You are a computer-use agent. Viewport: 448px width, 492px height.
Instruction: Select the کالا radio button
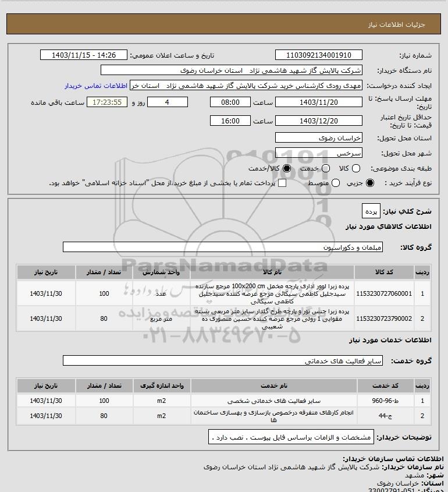[356, 168]
